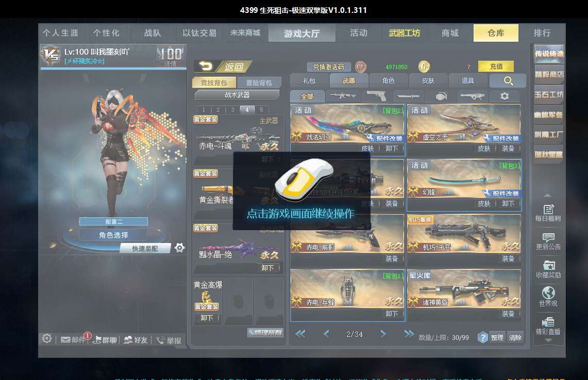Jump to last inventory page
The height and width of the screenshot is (380, 588).
point(409,334)
